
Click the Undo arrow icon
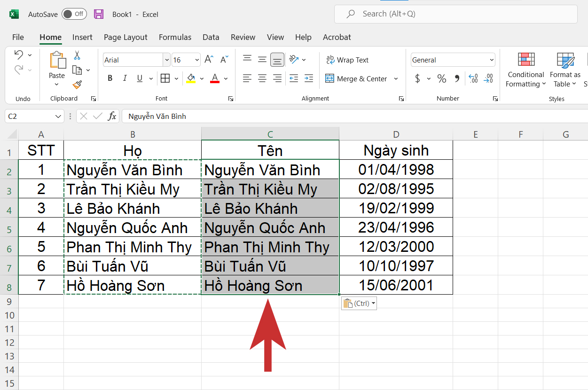coord(18,55)
